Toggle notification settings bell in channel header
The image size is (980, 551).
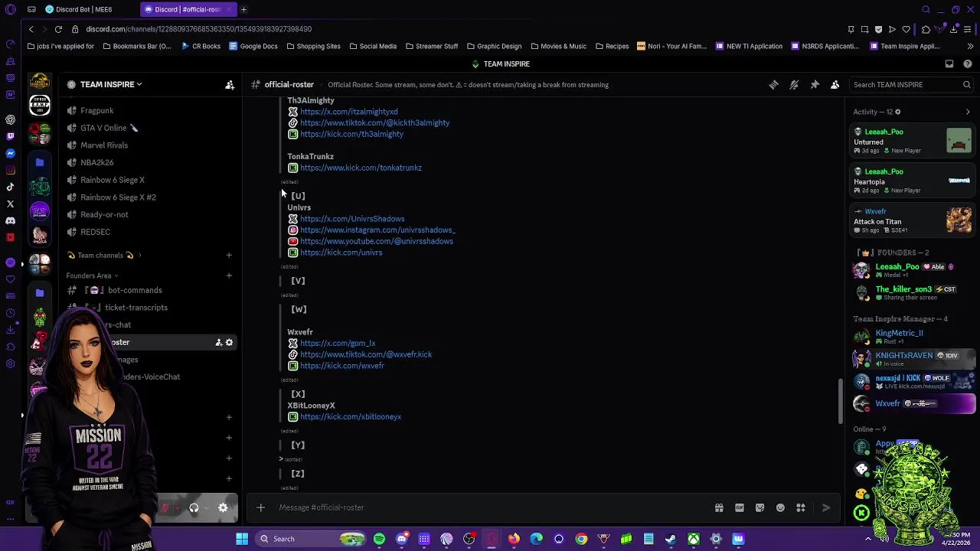click(x=794, y=85)
